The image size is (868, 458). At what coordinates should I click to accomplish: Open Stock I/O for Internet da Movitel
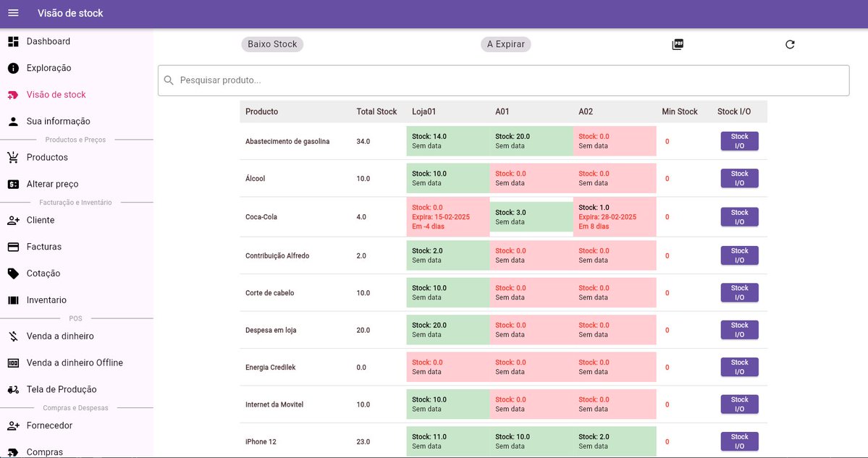coord(740,404)
